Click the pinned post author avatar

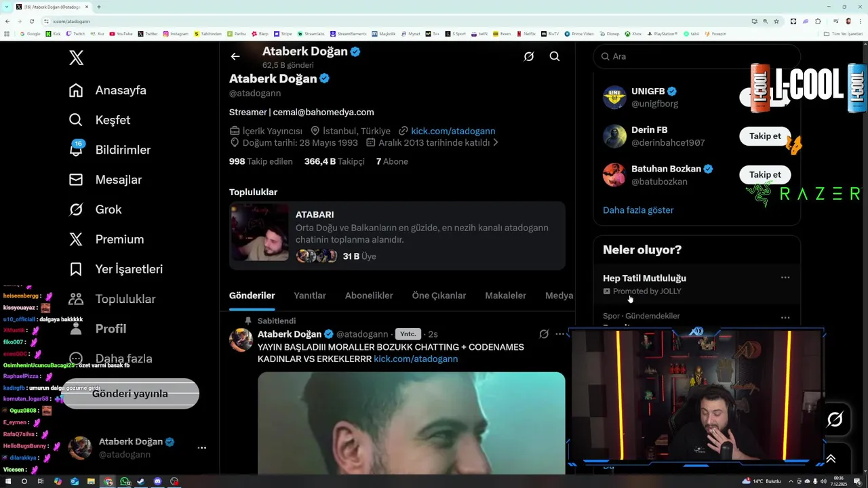click(x=241, y=340)
